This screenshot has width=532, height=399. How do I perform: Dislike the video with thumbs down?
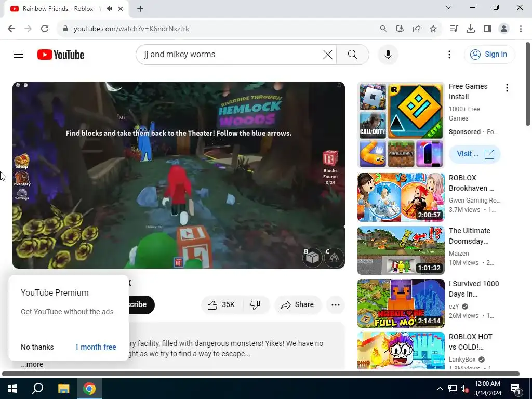click(x=255, y=304)
